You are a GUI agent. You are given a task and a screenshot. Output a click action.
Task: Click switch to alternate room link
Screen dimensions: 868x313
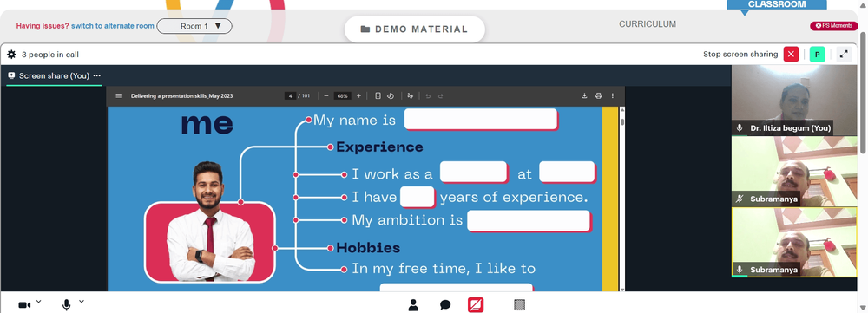[x=112, y=26]
